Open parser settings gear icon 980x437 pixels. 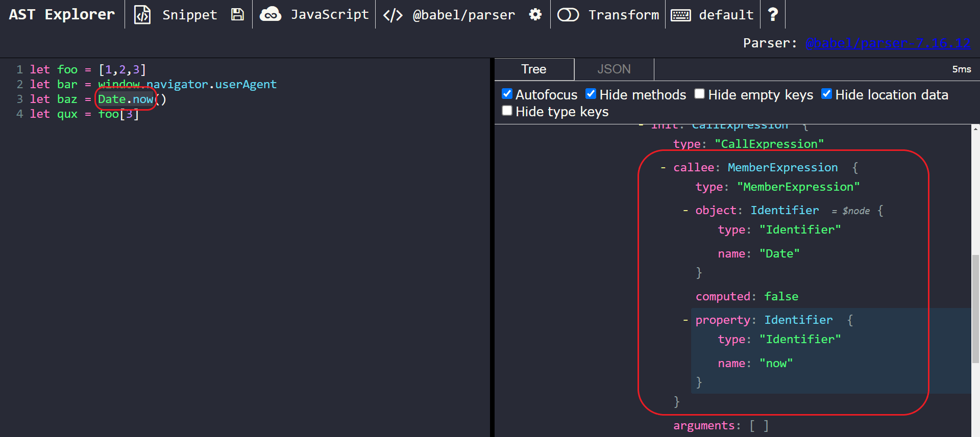tap(535, 14)
